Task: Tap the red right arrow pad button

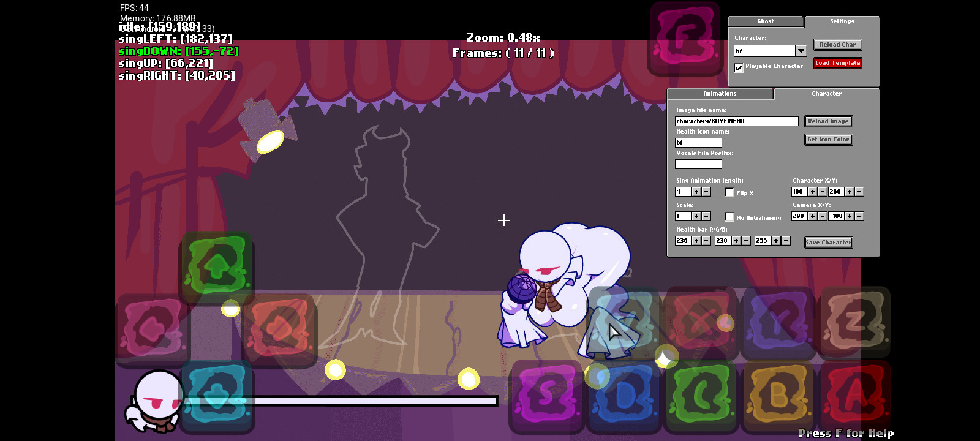Action: click(279, 329)
